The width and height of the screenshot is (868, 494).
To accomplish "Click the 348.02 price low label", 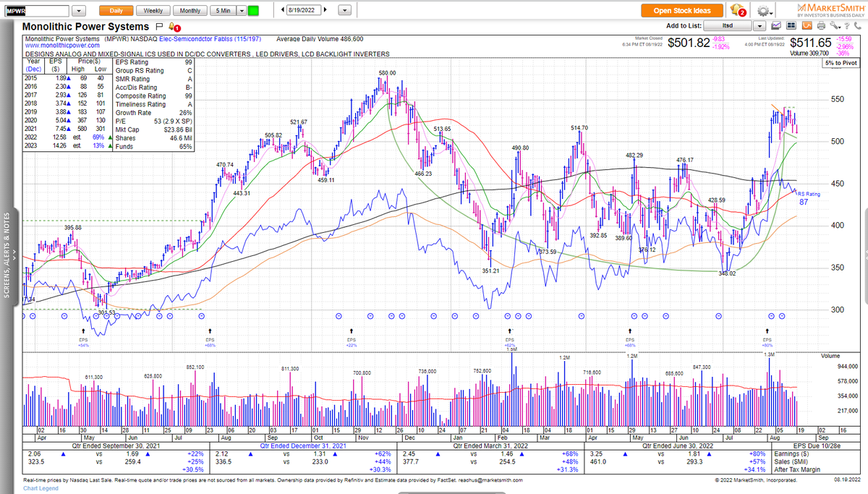I will (x=728, y=273).
